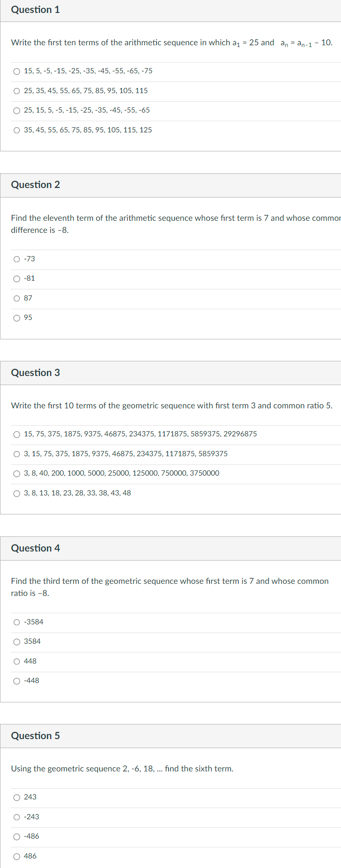The image size is (341, 868).
Task: Select the sequence starting 15, 75, 375 in Question 3
Action: pyautogui.click(x=16, y=434)
